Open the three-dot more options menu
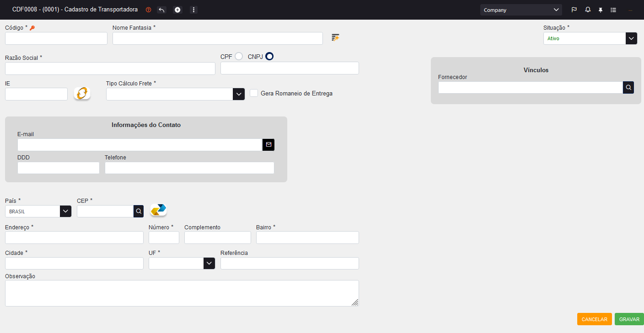The image size is (644, 333). click(x=193, y=10)
